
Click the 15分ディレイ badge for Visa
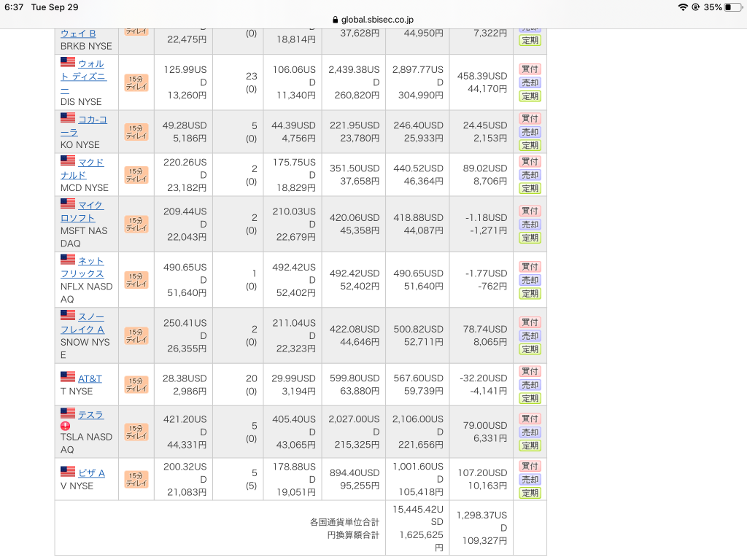point(136,480)
